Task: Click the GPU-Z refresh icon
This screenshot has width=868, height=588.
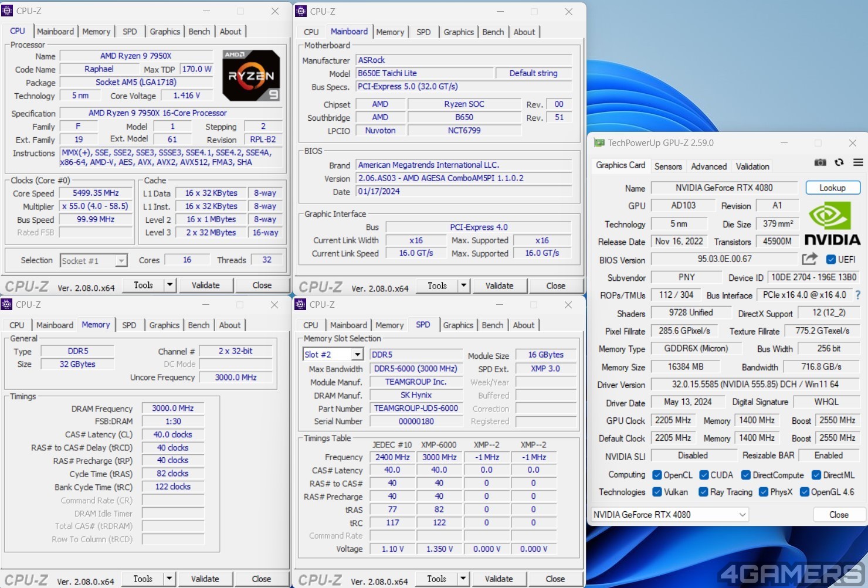Action: pyautogui.click(x=839, y=162)
